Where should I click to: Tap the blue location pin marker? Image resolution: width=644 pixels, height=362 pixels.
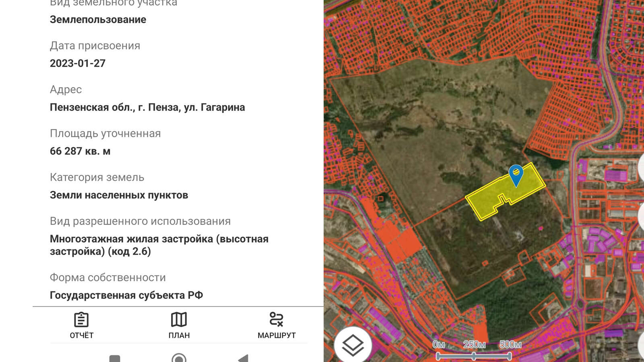click(x=516, y=175)
